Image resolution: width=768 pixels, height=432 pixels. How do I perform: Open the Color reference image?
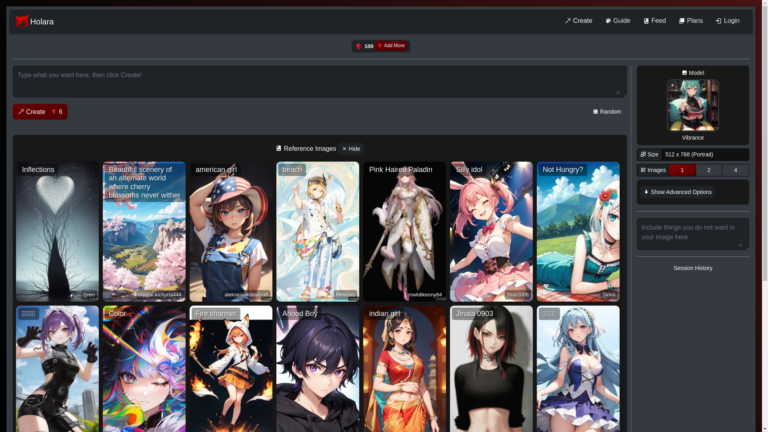[x=144, y=369]
